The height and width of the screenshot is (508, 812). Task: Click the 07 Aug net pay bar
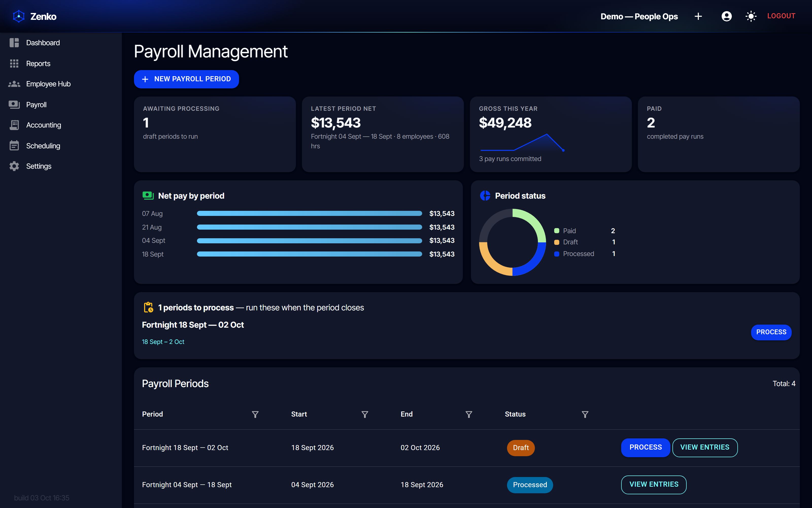(309, 213)
